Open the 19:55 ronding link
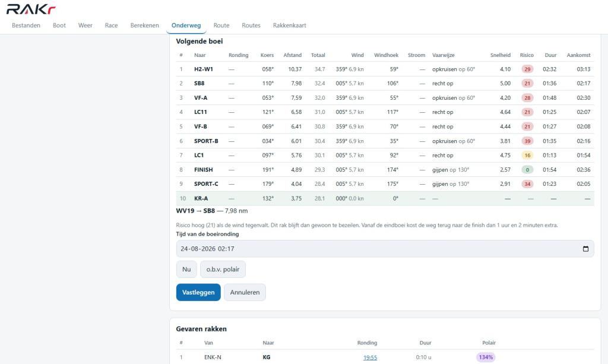The width and height of the screenshot is (608, 364). pyautogui.click(x=370, y=357)
